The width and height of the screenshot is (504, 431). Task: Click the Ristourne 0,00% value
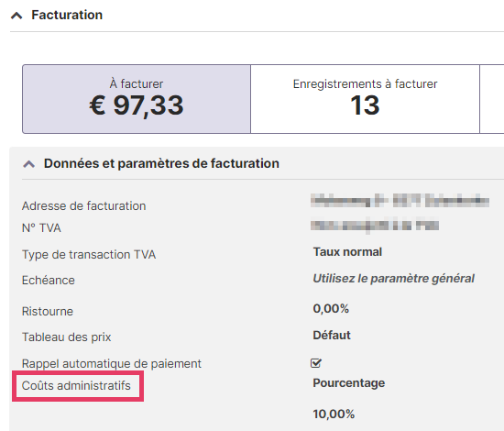[x=331, y=308]
